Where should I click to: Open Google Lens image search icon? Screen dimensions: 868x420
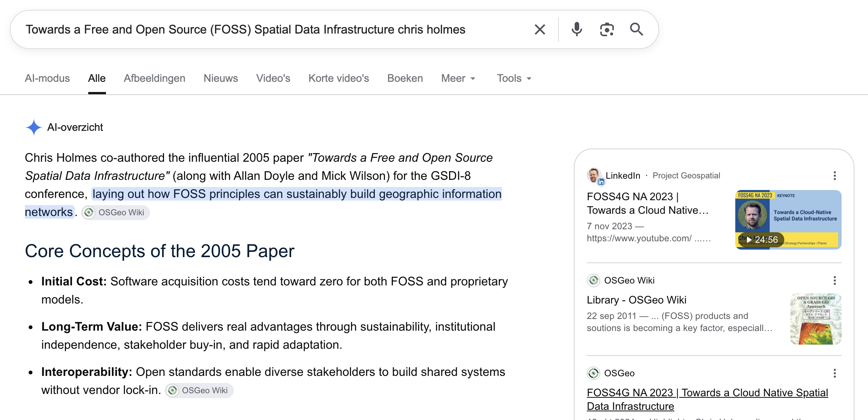pyautogui.click(x=607, y=29)
